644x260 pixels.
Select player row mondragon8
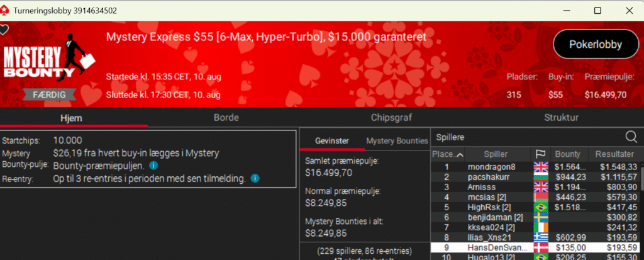coord(535,167)
